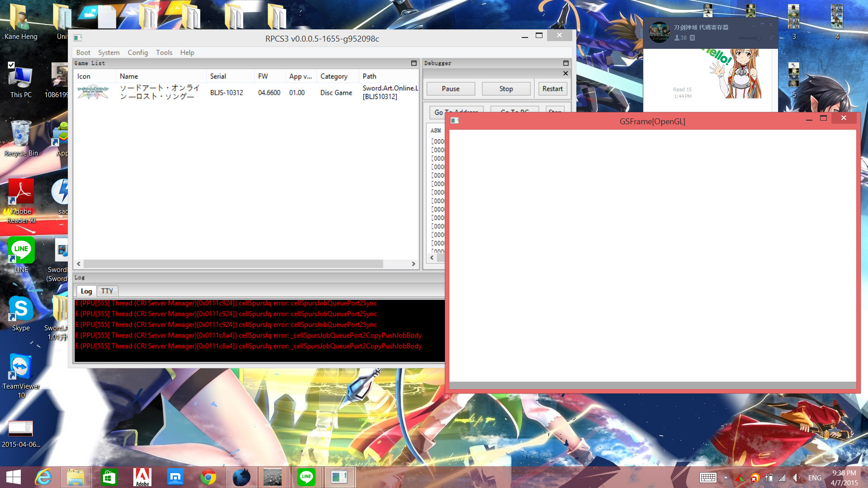Viewport: 868px width, 488px height.
Task: Close the Debugger inner panel
Action: pos(566,73)
